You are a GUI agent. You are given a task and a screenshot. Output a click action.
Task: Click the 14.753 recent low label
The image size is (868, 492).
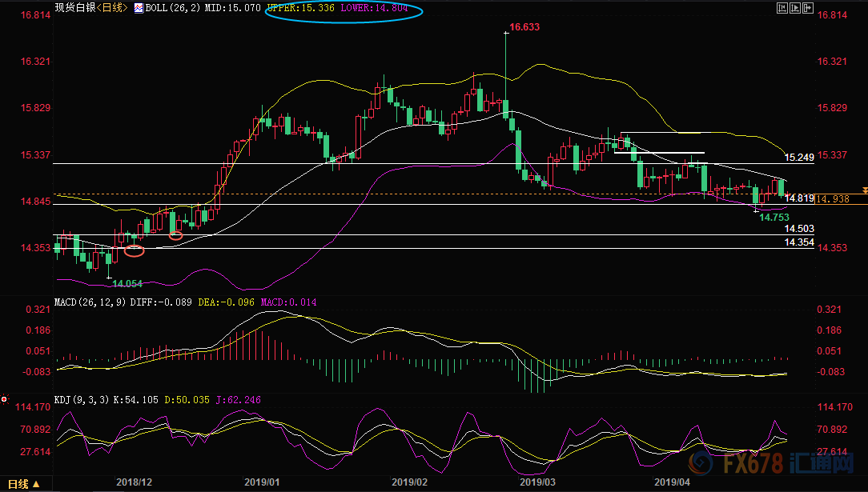click(x=774, y=217)
